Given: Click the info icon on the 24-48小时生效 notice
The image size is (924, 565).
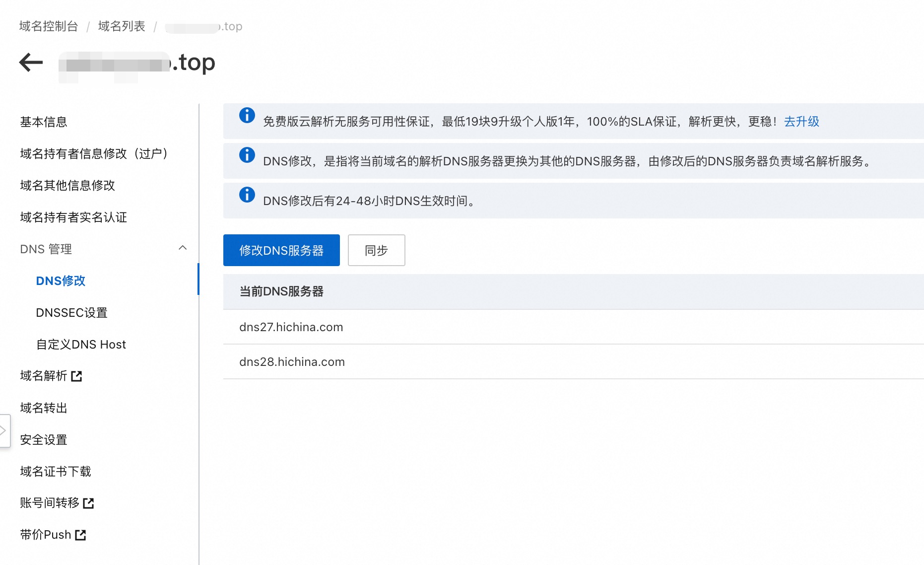Looking at the screenshot, I should (x=247, y=195).
